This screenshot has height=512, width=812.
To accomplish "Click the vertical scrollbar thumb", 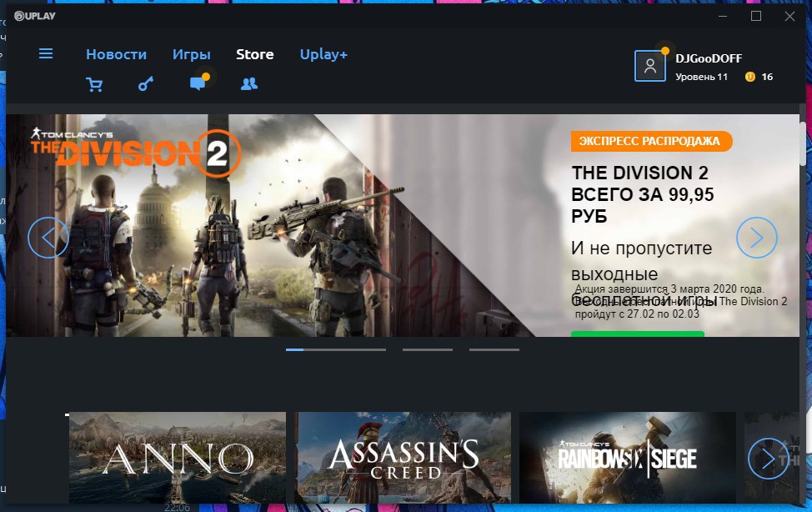I will (x=803, y=144).
